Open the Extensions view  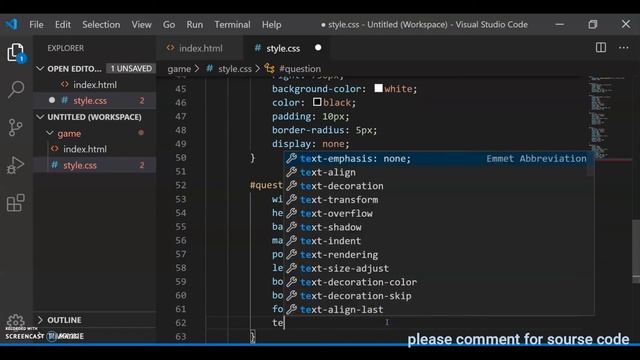(x=16, y=203)
